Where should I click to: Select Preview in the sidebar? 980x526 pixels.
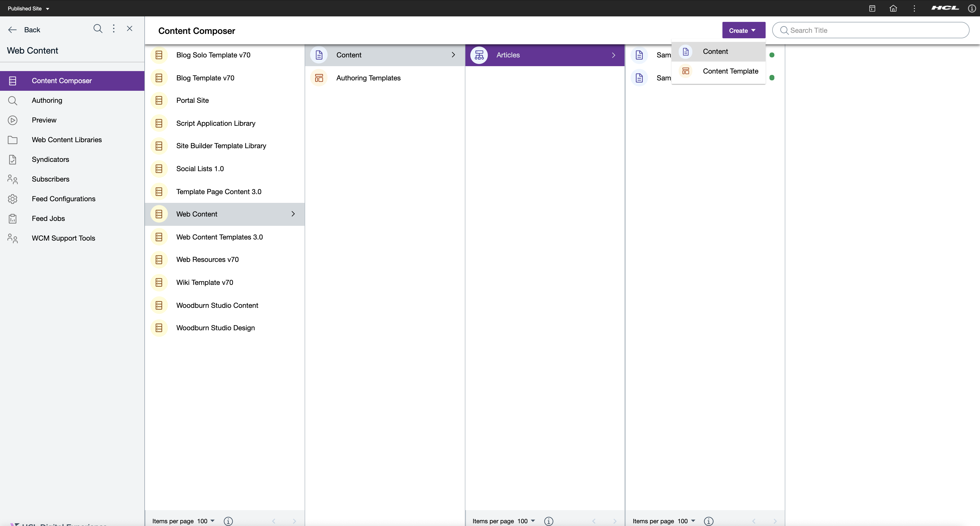[x=72, y=120]
